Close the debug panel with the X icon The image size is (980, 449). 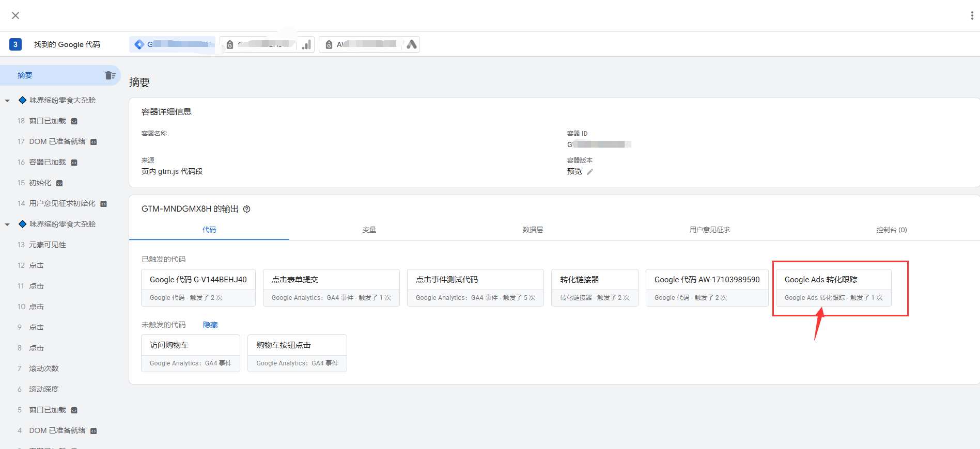click(15, 15)
